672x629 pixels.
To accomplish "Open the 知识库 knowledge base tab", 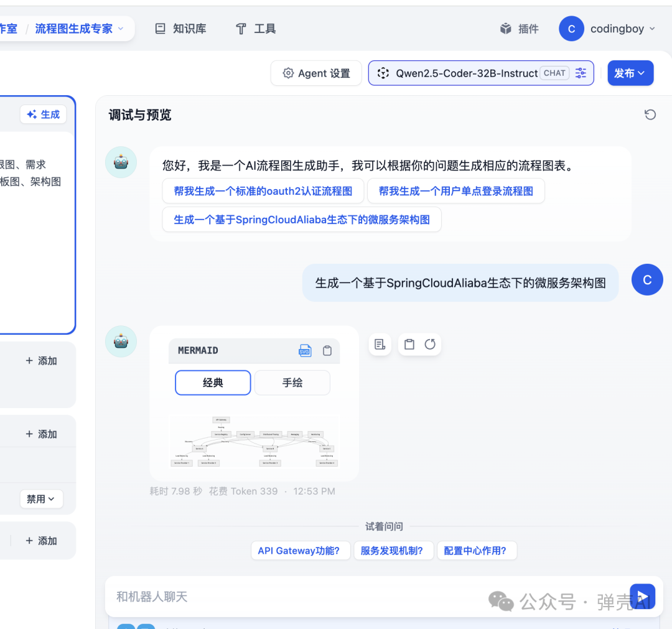I will 180,29.
